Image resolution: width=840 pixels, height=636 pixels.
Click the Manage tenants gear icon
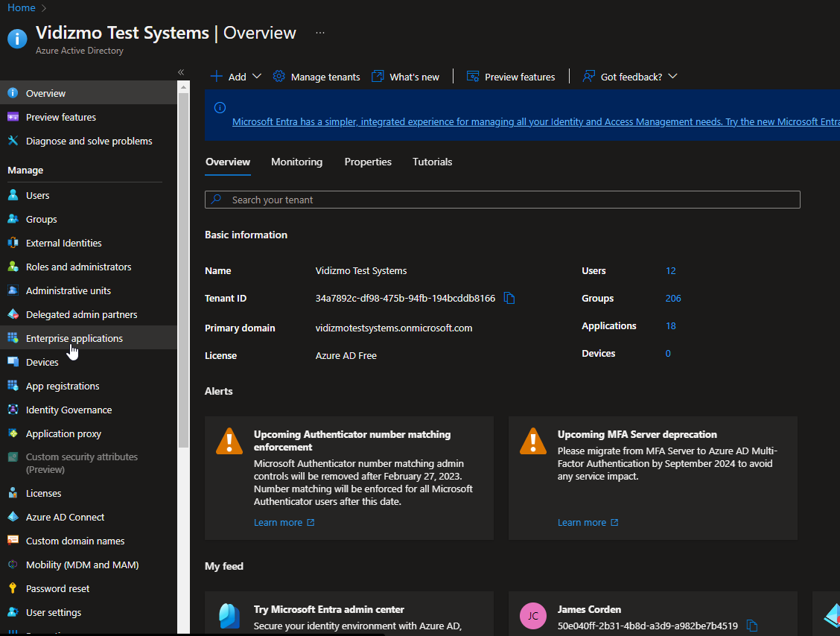coord(279,77)
